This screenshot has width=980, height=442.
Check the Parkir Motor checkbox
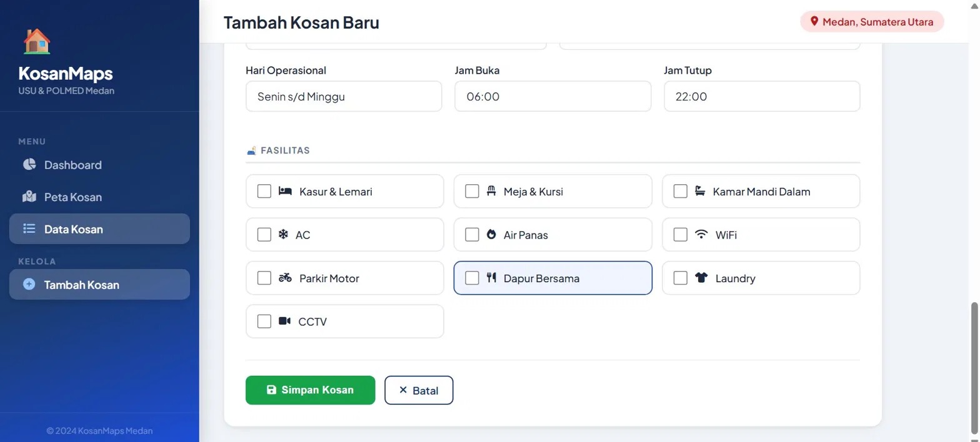click(x=264, y=278)
